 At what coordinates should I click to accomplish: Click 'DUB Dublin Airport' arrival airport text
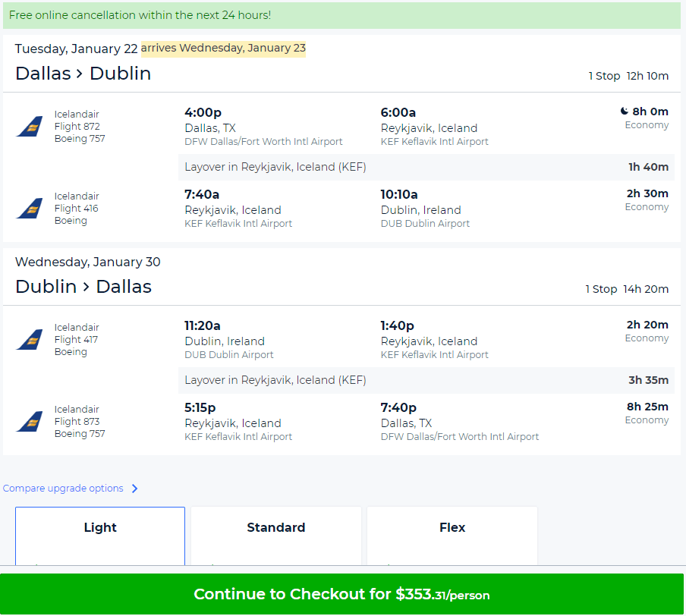(425, 224)
